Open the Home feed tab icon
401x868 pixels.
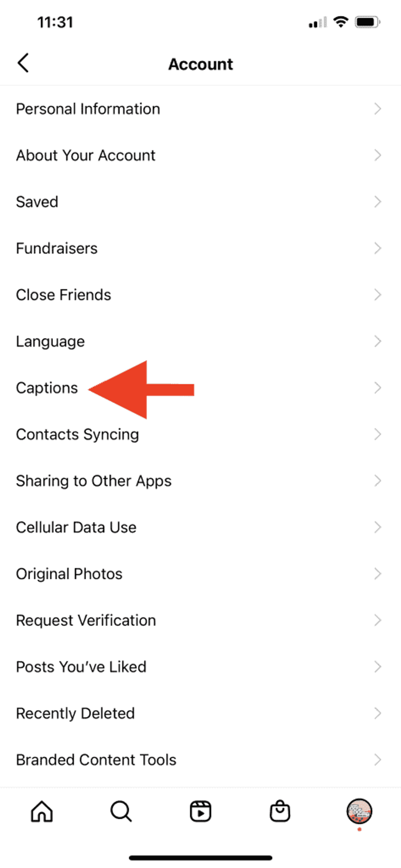[42, 811]
